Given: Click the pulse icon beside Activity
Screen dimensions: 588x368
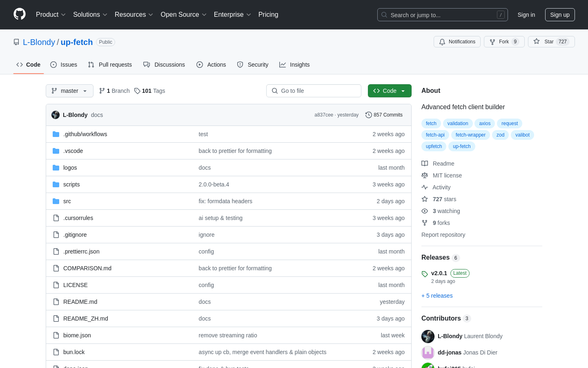Looking at the screenshot, I should click(425, 187).
